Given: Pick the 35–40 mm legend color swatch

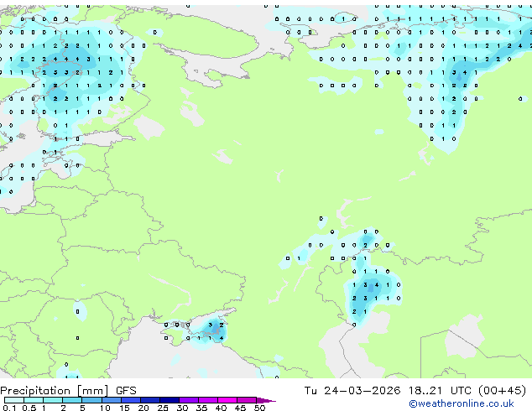Looking at the screenshot, I should 207,400.
